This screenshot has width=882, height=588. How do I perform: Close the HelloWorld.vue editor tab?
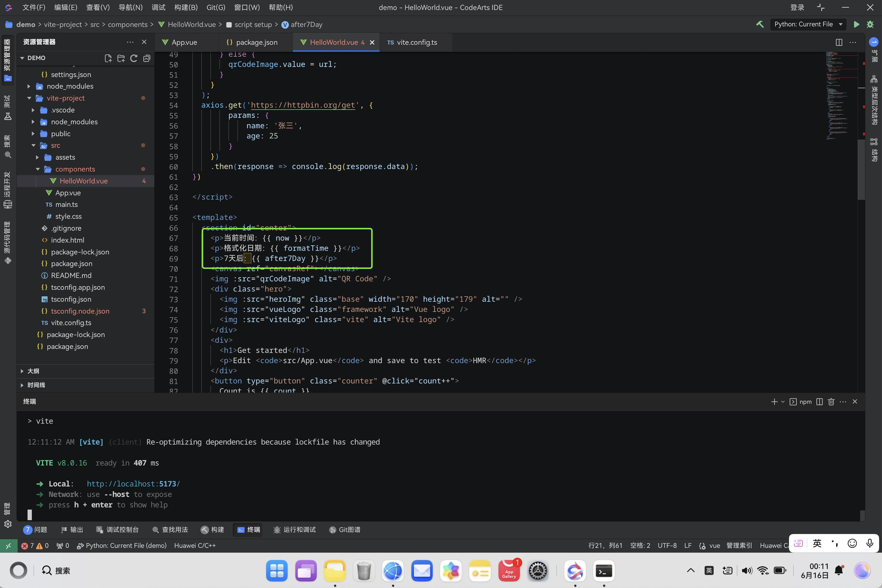[372, 42]
